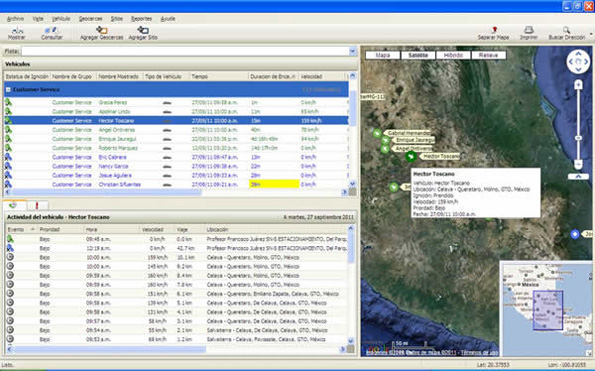This screenshot has width=595, height=371.
Task: Open dropdown arrow next to Buscar Dirección
Action: pos(591,35)
